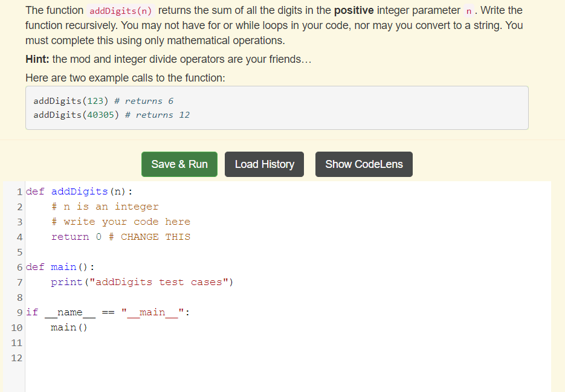
Task: Show CodeLens for the code
Action: point(364,164)
